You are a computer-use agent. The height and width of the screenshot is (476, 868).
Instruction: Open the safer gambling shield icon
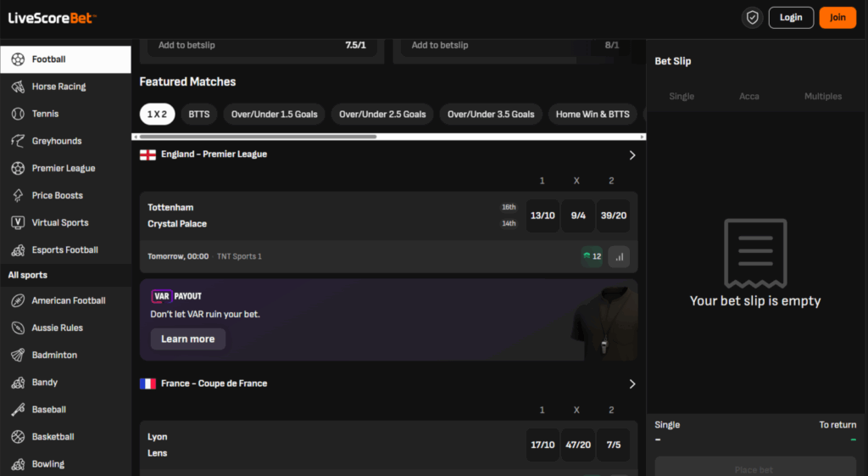pos(753,18)
